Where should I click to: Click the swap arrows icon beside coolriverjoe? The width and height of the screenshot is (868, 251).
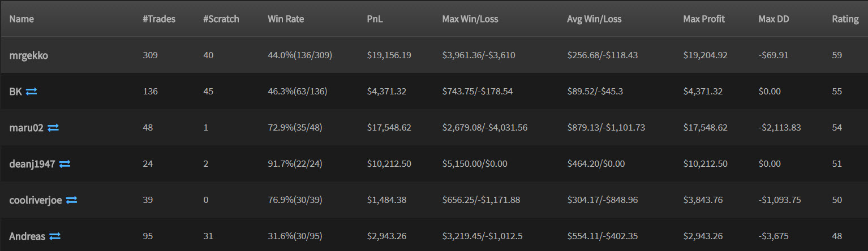coord(71,200)
